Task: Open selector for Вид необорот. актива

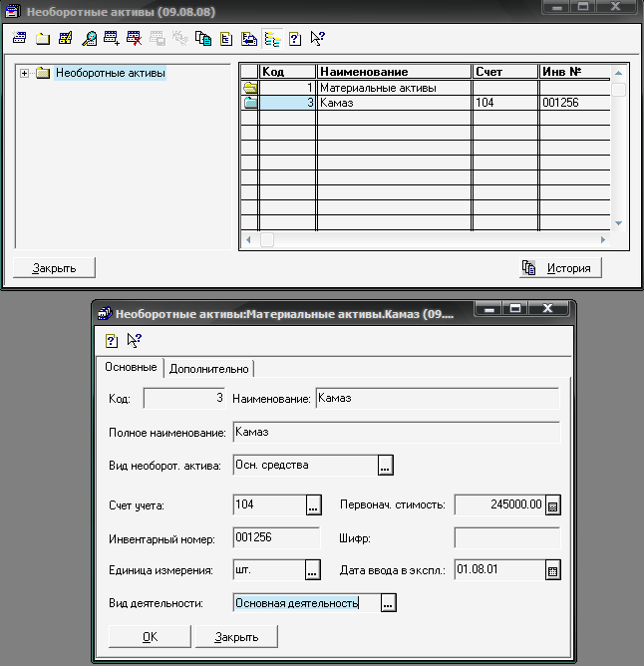Action: [385, 465]
